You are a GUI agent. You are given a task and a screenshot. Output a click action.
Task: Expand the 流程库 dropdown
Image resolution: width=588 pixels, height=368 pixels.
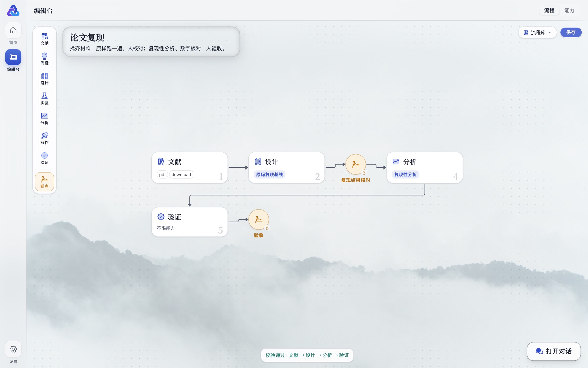pyautogui.click(x=538, y=32)
